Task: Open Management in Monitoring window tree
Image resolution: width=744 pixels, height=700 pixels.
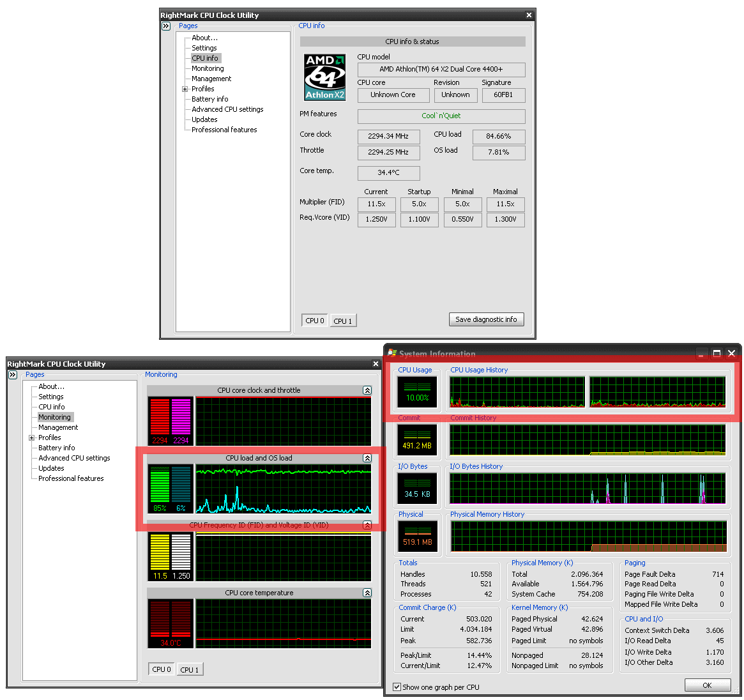Action: point(58,427)
